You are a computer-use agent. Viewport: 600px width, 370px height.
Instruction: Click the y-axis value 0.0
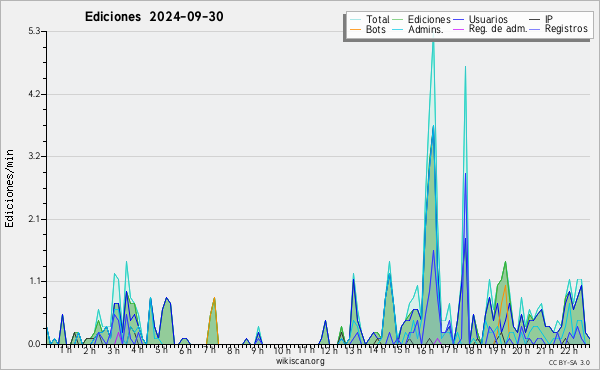(34, 344)
